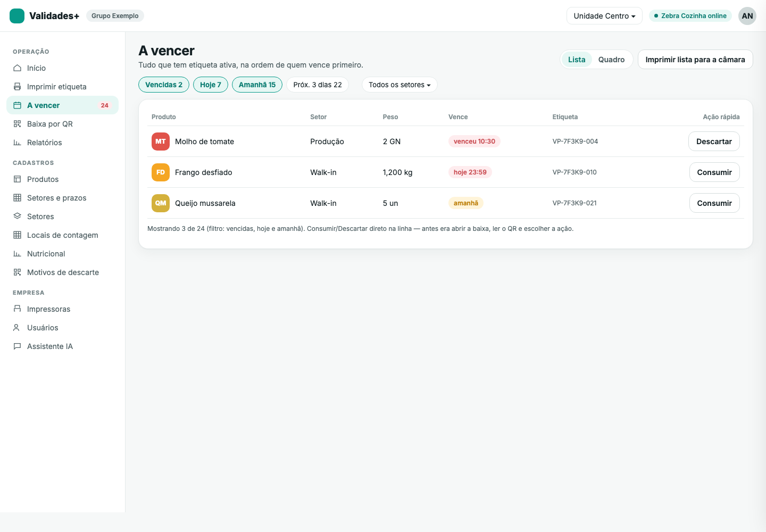Toggle the Hoje 7 filter chip
766x532 pixels.
(x=211, y=85)
